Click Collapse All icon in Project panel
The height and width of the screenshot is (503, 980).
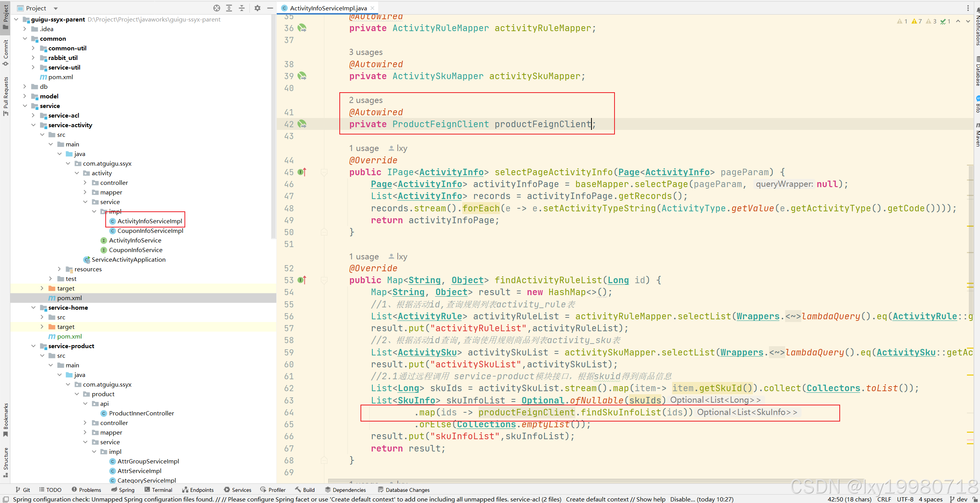click(x=242, y=8)
